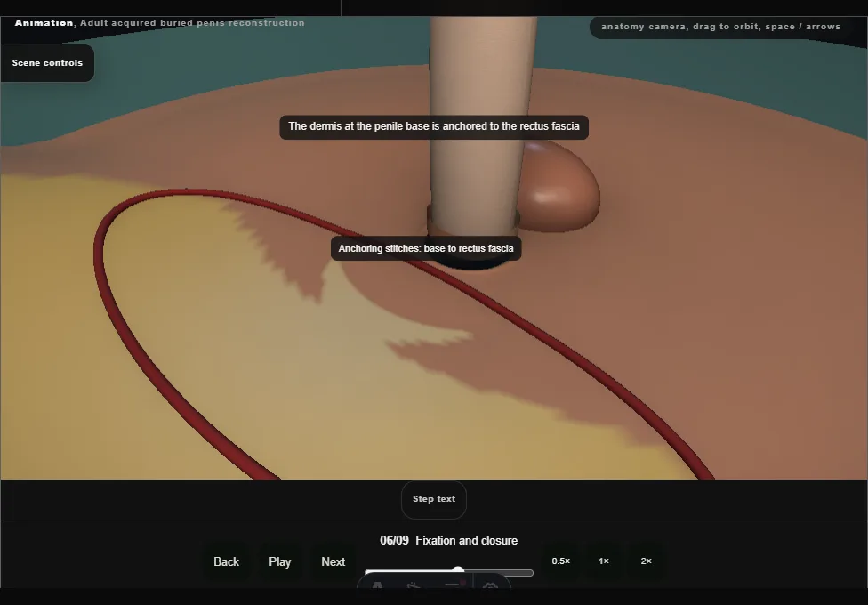Start the animation with Play
Image resolution: width=868 pixels, height=605 pixels.
pyautogui.click(x=279, y=561)
